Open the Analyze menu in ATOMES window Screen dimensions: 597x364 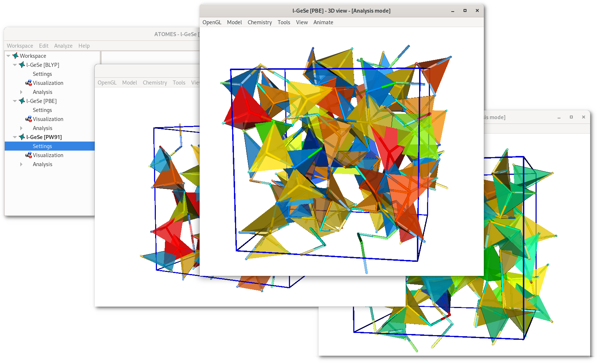(x=63, y=46)
